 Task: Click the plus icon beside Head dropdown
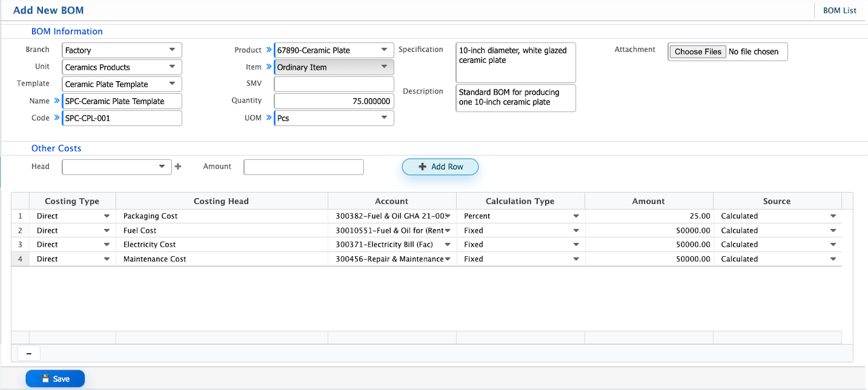tap(178, 167)
